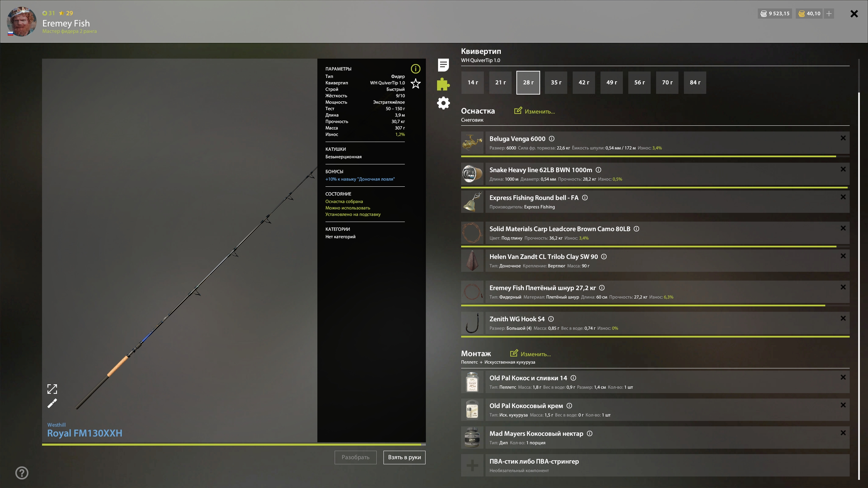
Task: Select the 14 г quivertip option
Action: (472, 83)
